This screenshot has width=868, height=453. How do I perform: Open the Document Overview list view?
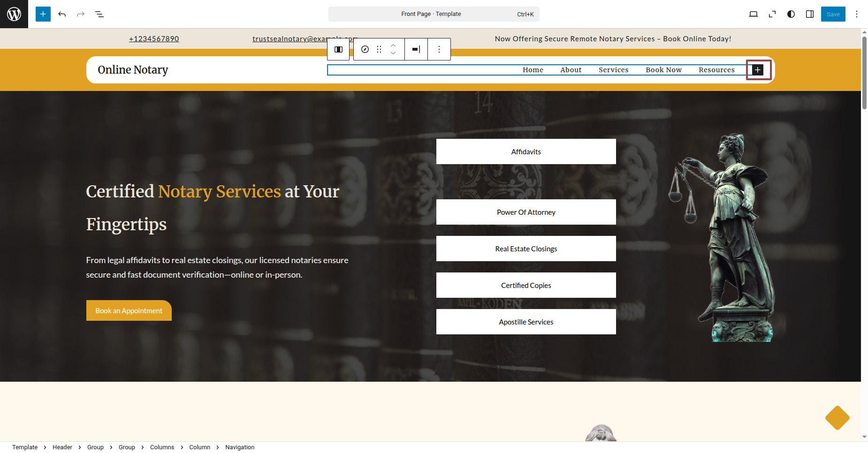(x=99, y=14)
